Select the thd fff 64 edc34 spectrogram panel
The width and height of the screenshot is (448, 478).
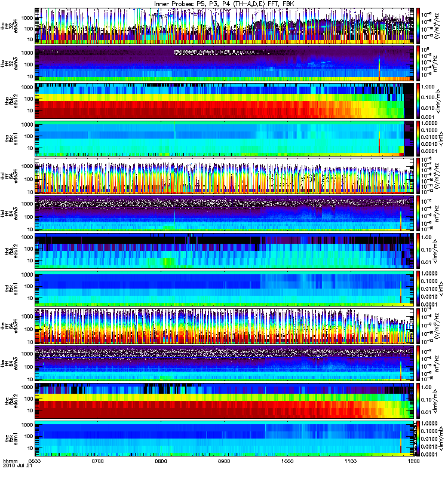(225, 176)
